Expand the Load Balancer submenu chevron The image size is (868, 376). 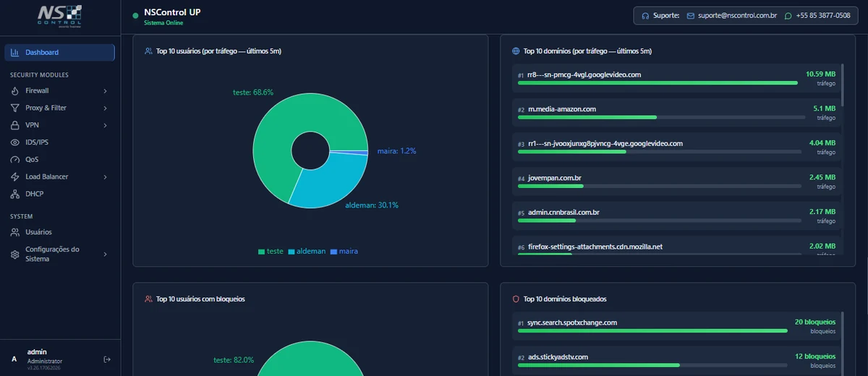(x=106, y=177)
